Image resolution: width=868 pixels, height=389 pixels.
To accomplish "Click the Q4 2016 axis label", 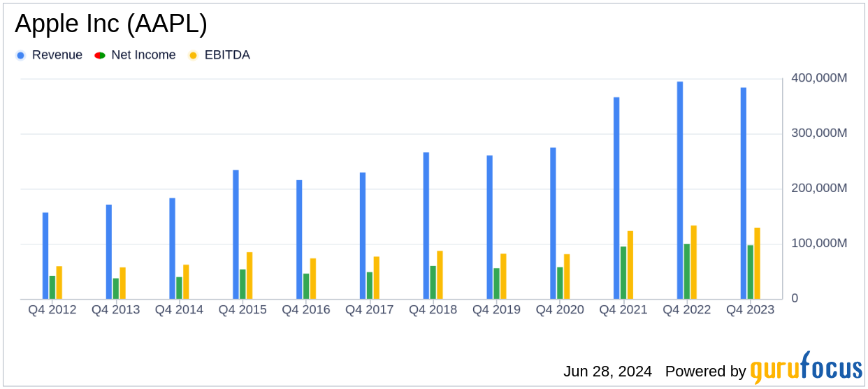I will pyautogui.click(x=306, y=309).
